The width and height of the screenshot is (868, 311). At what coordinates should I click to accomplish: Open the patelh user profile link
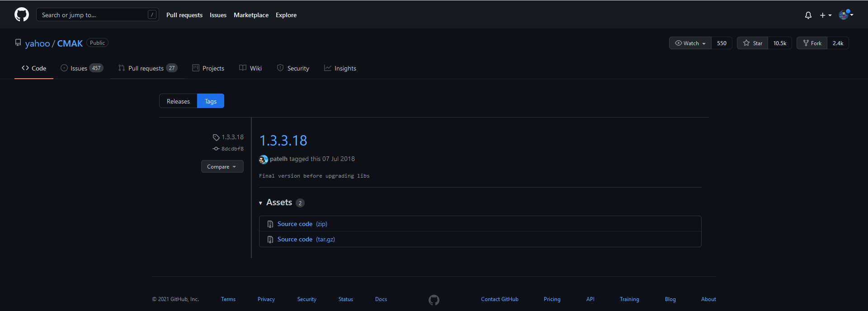[x=278, y=159]
